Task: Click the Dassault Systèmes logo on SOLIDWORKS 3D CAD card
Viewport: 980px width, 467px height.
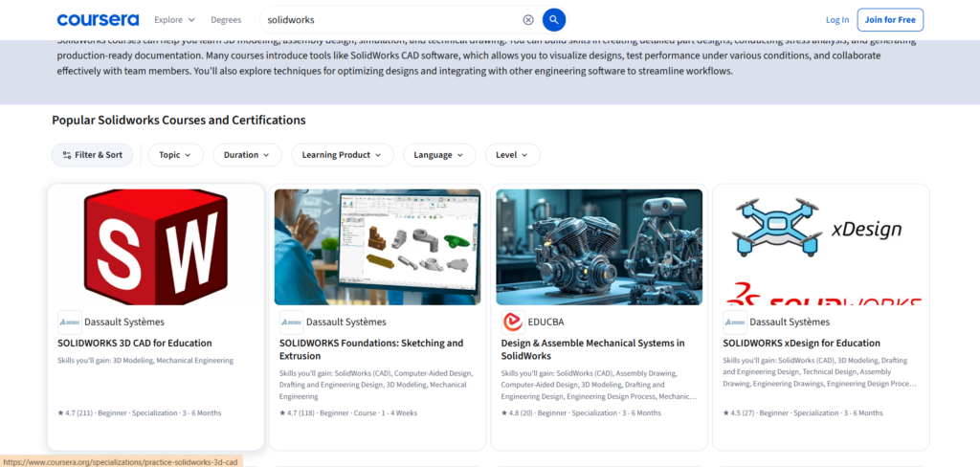Action: coord(69,322)
